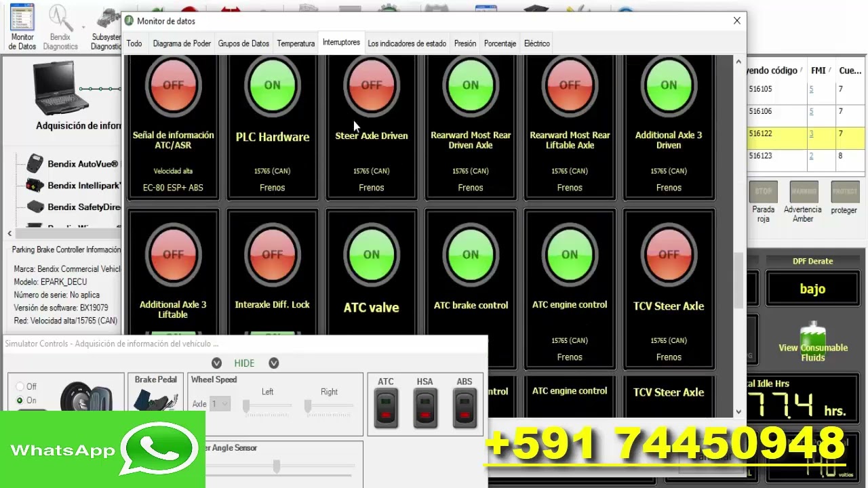Open the Monitor de Datos toolbar icon

[x=22, y=26]
